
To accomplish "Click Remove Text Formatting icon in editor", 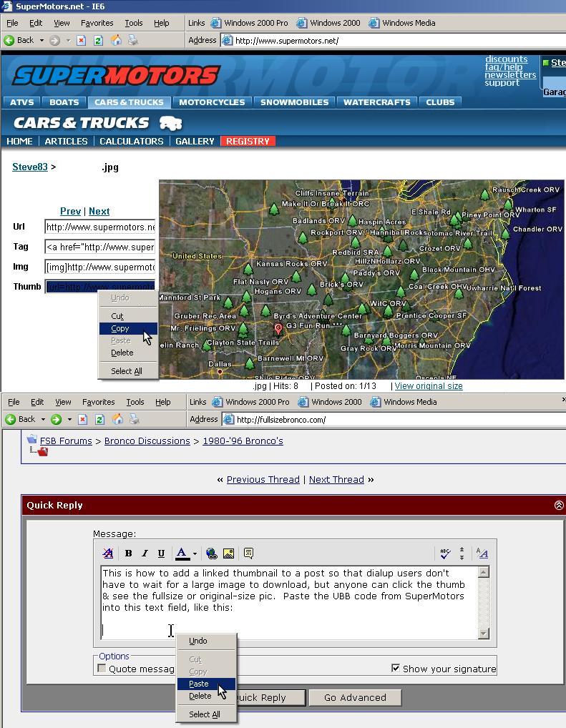I will pyautogui.click(x=108, y=553).
